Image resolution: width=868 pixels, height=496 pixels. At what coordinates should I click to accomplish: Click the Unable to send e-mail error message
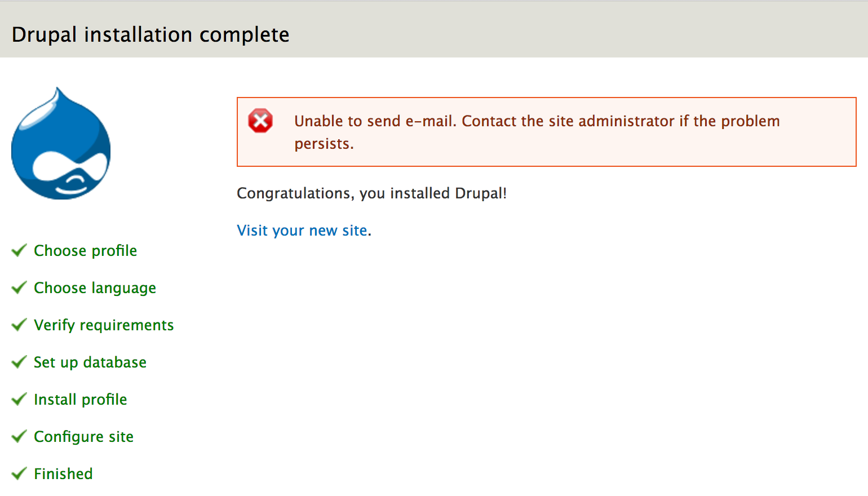[x=535, y=132]
